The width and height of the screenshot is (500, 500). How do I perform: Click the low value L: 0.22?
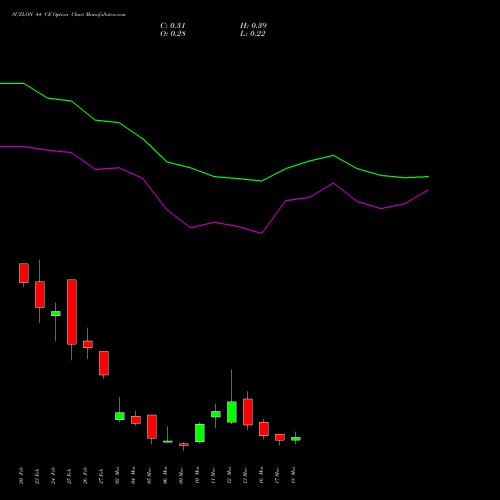tap(253, 34)
